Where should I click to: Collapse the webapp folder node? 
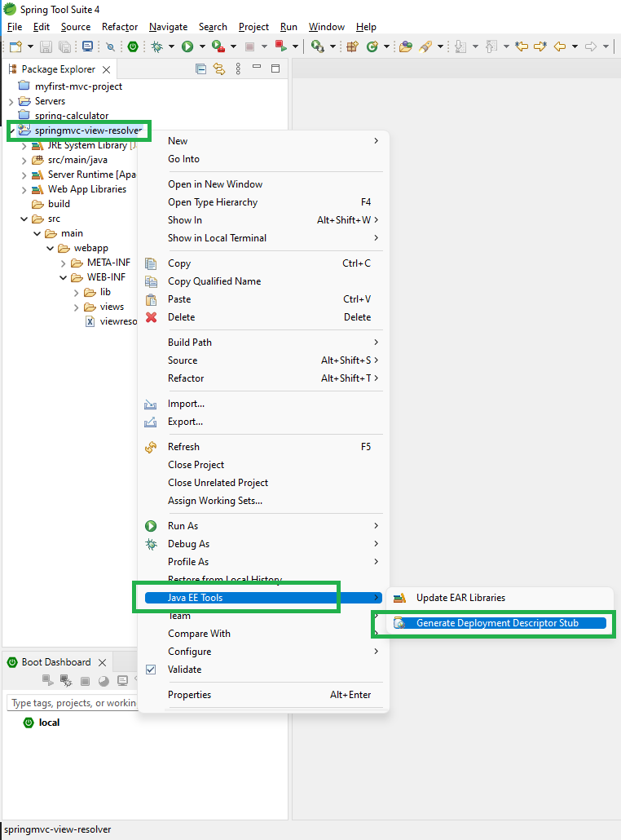(x=51, y=249)
